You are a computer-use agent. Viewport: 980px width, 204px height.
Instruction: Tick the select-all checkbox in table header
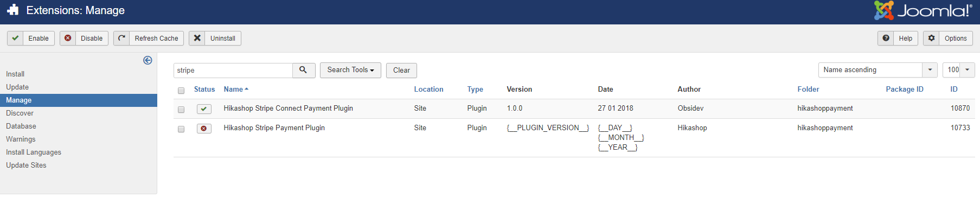[181, 91]
